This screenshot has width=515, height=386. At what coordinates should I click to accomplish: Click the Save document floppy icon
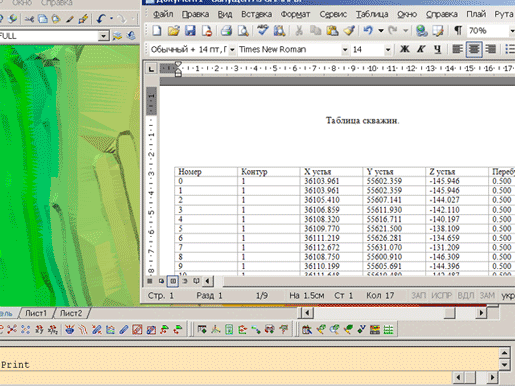pos(190,31)
